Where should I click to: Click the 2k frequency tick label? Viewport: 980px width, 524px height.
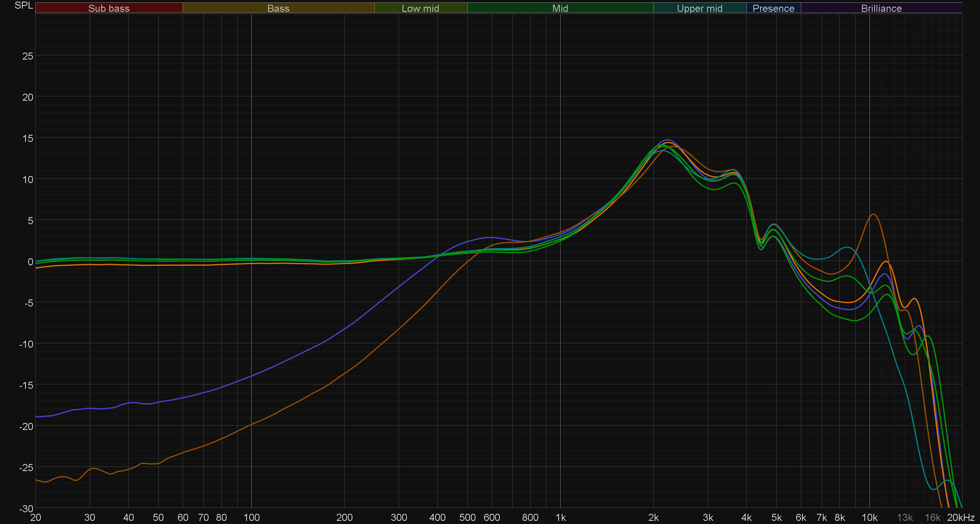(x=653, y=518)
